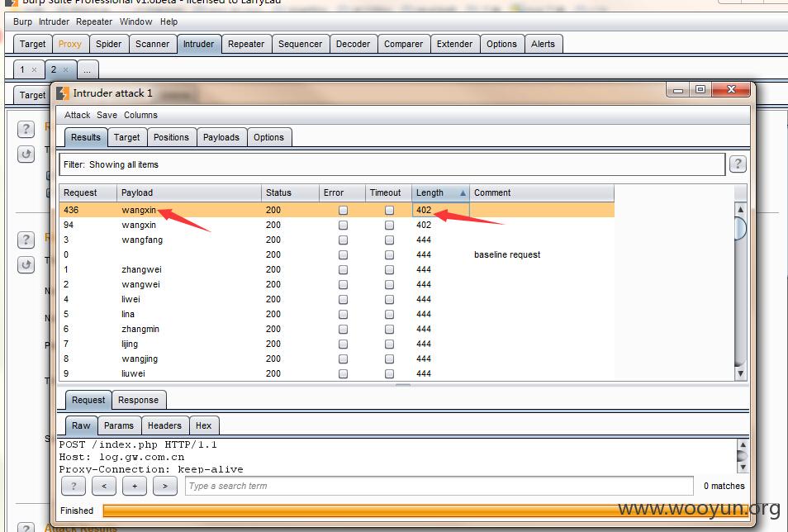The image size is (788, 532).
Task: Open the Attack menu
Action: pyautogui.click(x=78, y=115)
